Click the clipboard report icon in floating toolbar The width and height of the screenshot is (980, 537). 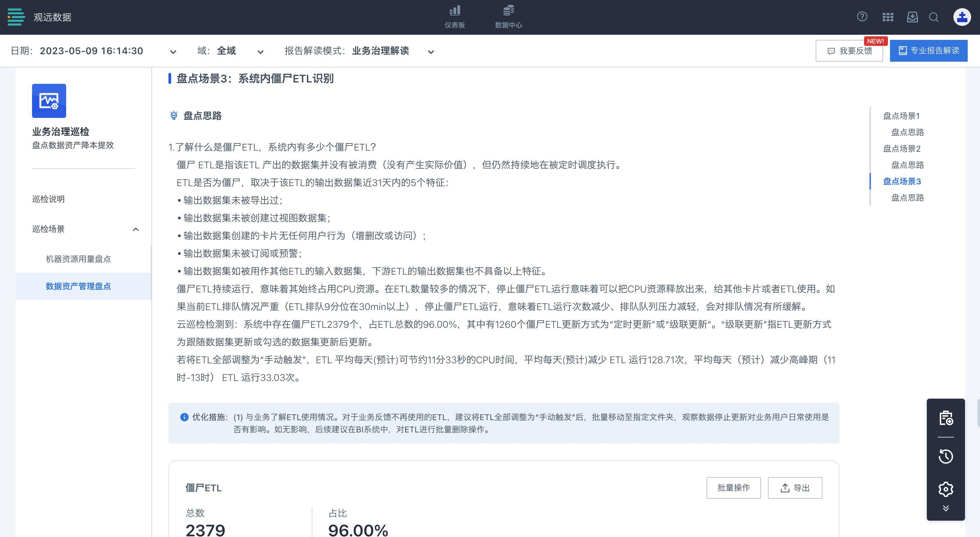pyautogui.click(x=946, y=418)
